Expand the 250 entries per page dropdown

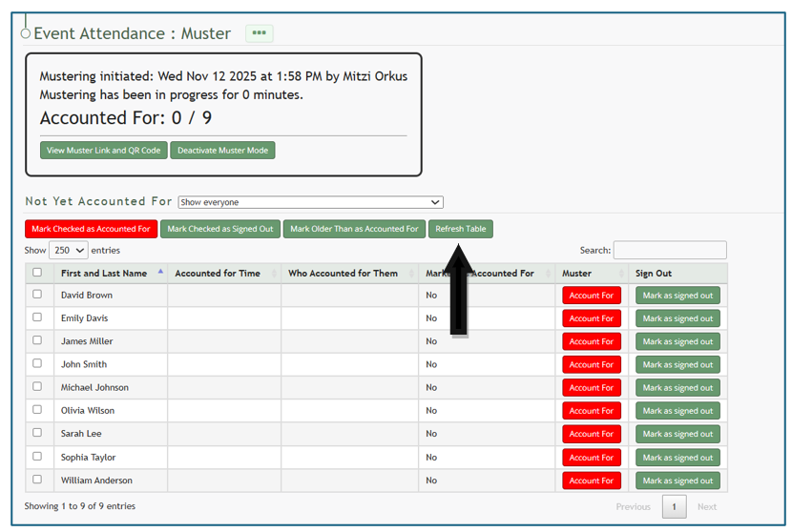tap(68, 250)
